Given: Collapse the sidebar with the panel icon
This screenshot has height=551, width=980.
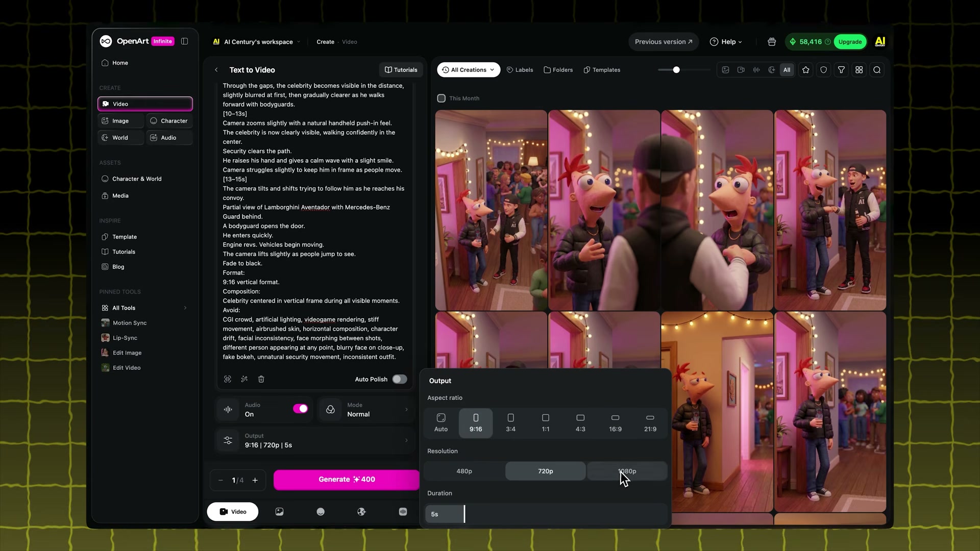Looking at the screenshot, I should tap(184, 41).
